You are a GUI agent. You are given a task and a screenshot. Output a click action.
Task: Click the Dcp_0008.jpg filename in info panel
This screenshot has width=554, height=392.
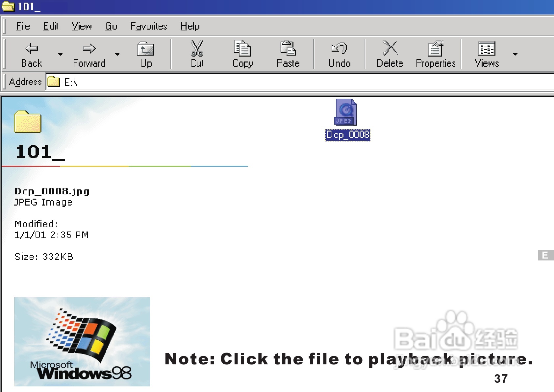[52, 191]
